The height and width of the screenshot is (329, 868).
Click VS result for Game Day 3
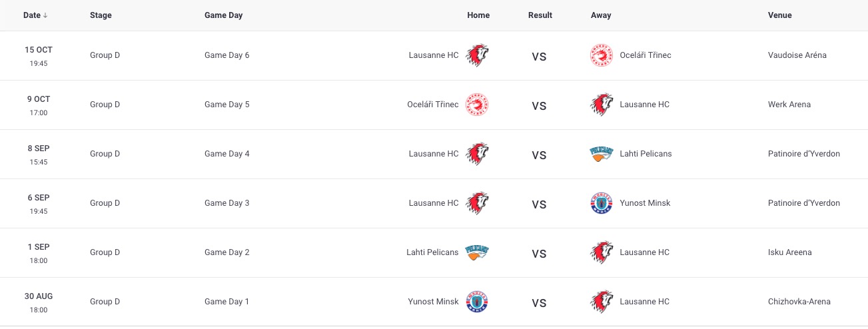(x=539, y=204)
